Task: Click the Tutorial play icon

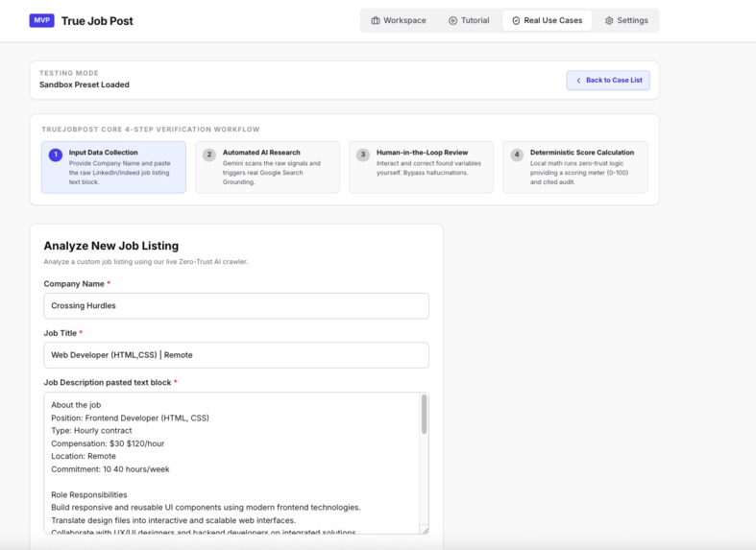Action: tap(452, 21)
